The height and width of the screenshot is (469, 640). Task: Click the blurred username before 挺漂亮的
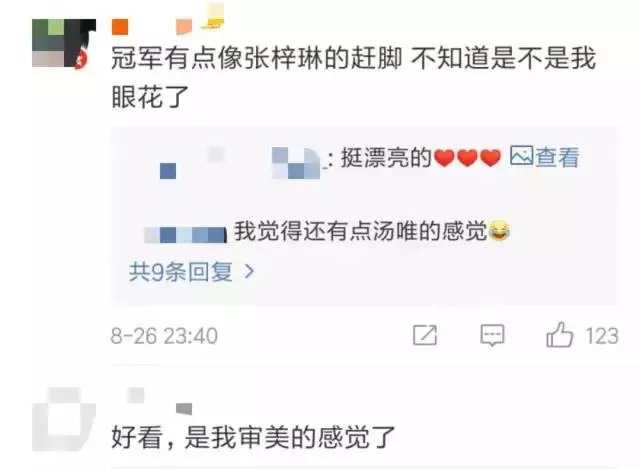click(240, 162)
